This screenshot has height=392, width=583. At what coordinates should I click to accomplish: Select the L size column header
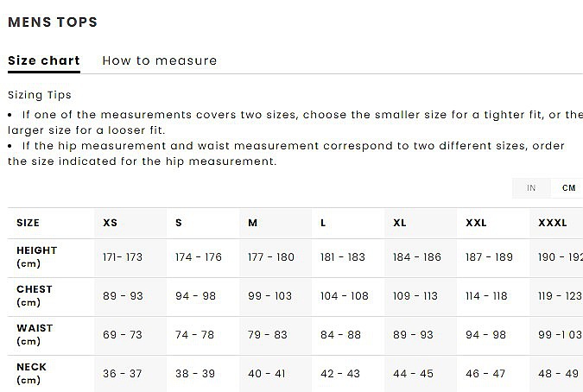pyautogui.click(x=323, y=223)
